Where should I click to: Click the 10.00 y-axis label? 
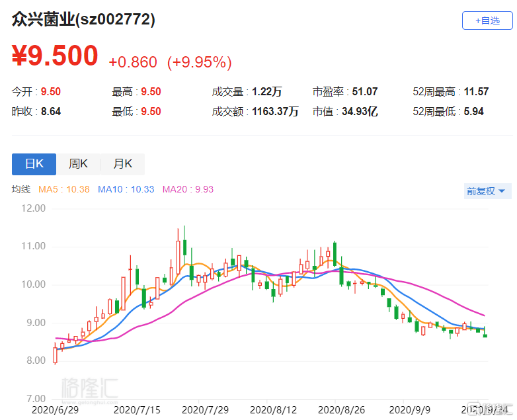33,284
